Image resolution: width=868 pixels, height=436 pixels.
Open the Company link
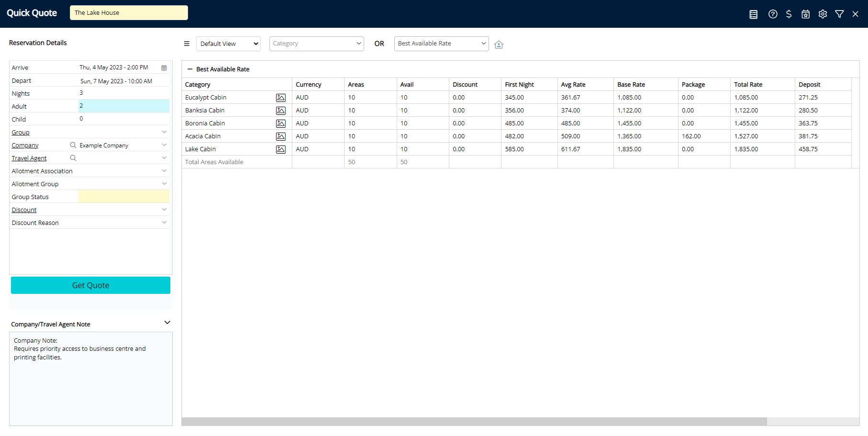tap(25, 145)
